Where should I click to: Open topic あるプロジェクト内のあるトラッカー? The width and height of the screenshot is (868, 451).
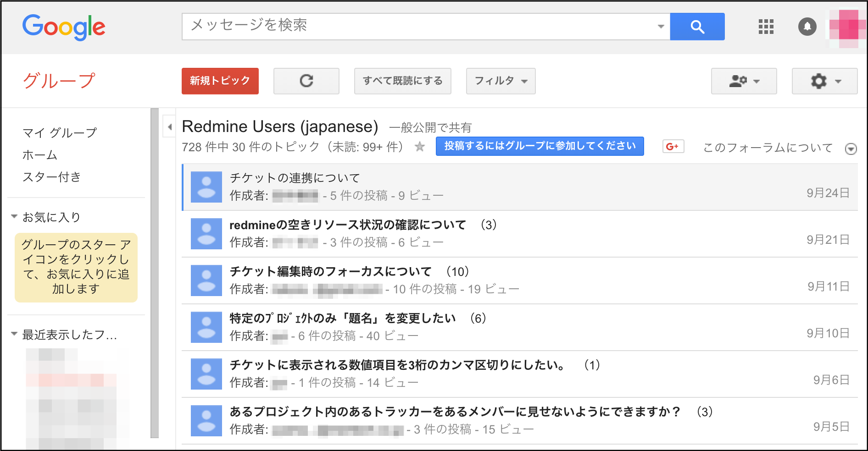click(455, 412)
